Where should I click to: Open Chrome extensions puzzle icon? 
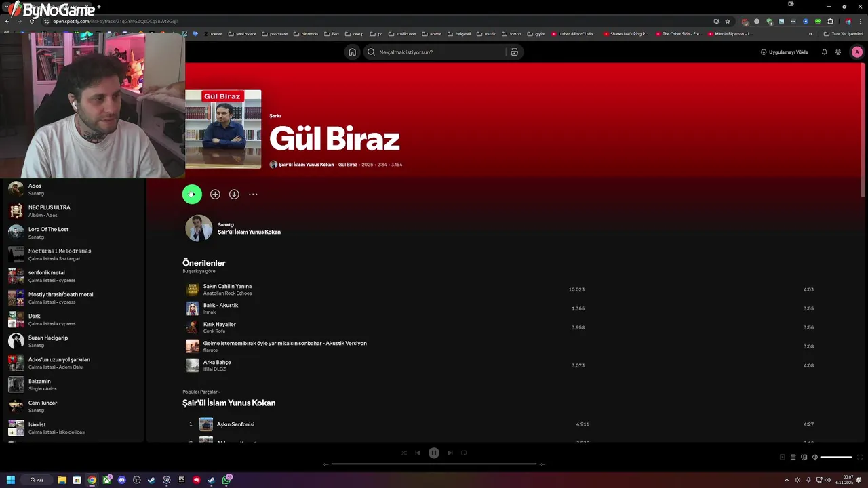830,21
